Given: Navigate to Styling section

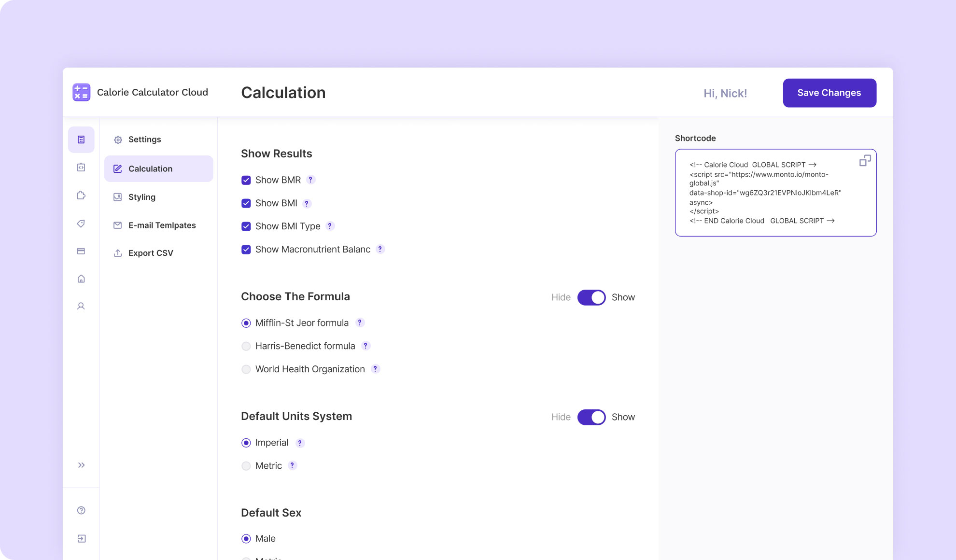Looking at the screenshot, I should [x=142, y=196].
